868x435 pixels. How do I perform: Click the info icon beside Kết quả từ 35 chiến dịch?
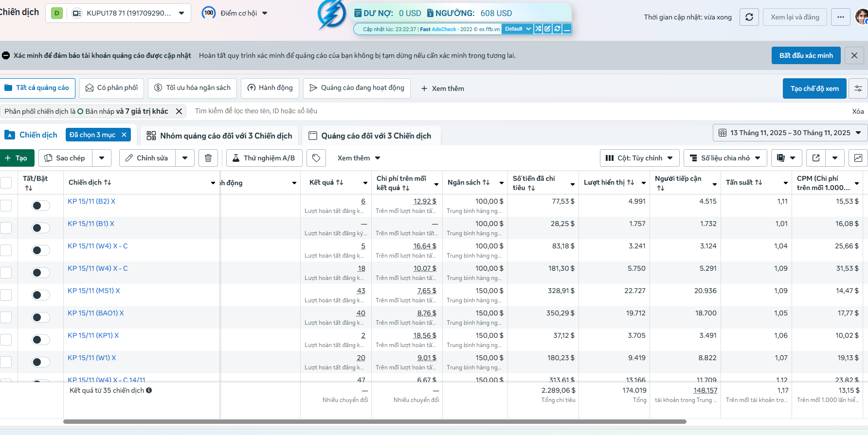(149, 390)
